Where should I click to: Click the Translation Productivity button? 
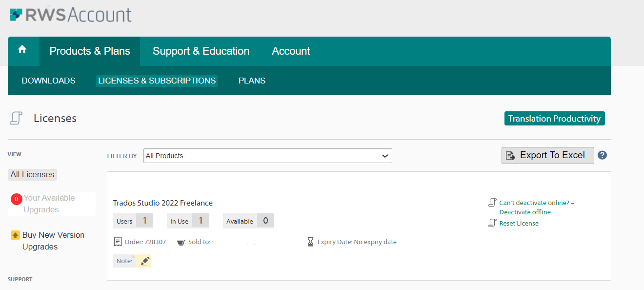555,119
